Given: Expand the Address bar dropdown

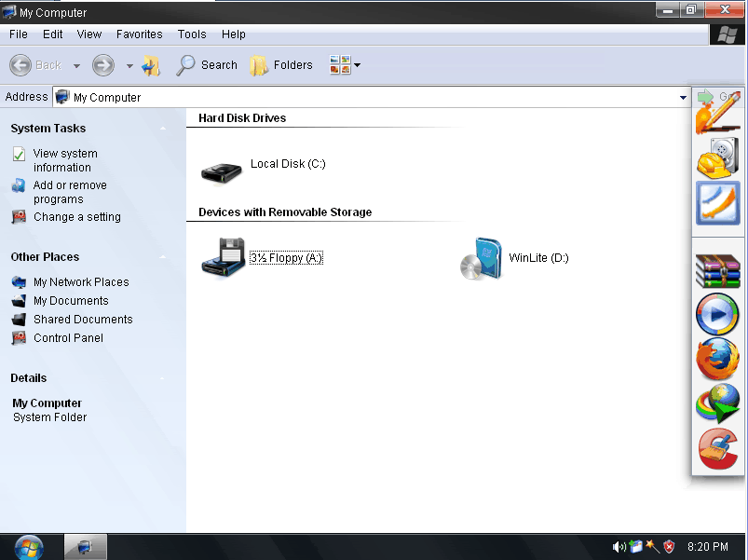Looking at the screenshot, I should [x=683, y=97].
